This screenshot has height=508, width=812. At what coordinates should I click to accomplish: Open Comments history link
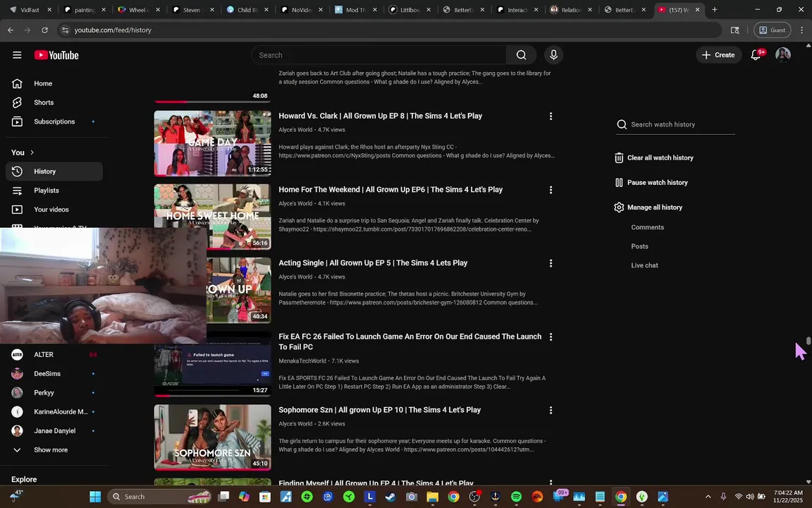pos(647,228)
